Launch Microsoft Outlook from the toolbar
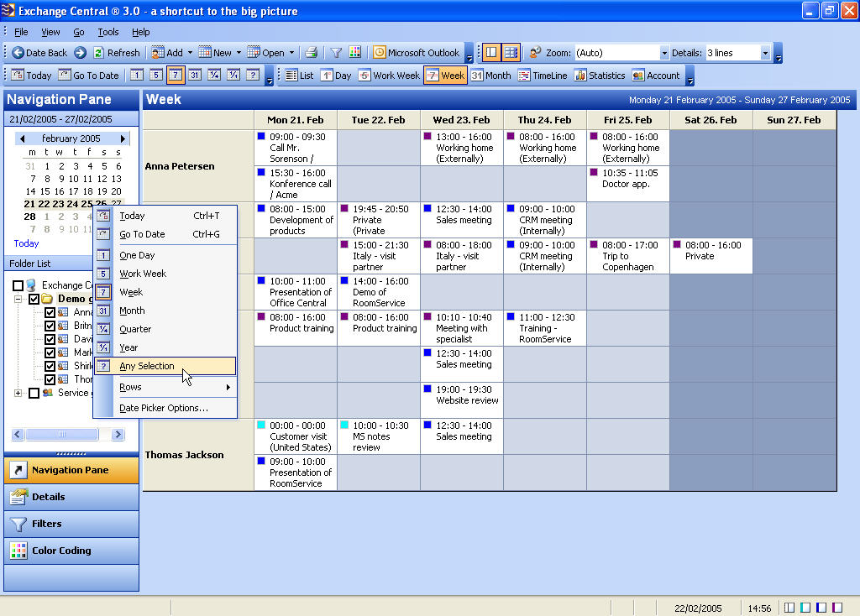This screenshot has width=860, height=616. [x=417, y=53]
